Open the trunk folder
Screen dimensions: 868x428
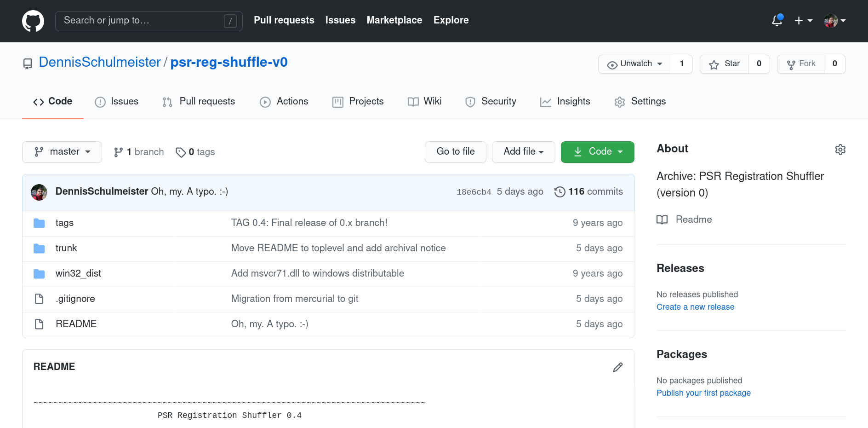tap(66, 249)
